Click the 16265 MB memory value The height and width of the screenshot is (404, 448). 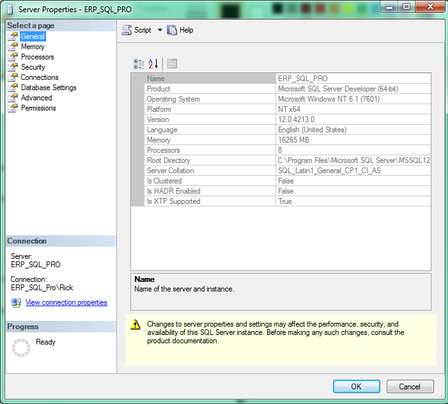coord(353,140)
